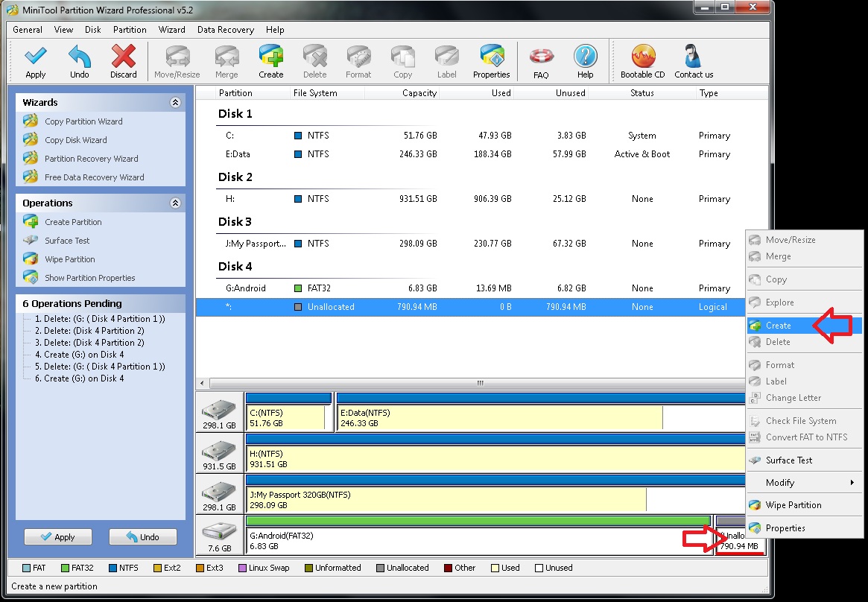Click the Merge toolbar icon
Image resolution: width=868 pixels, height=602 pixels.
coord(226,57)
